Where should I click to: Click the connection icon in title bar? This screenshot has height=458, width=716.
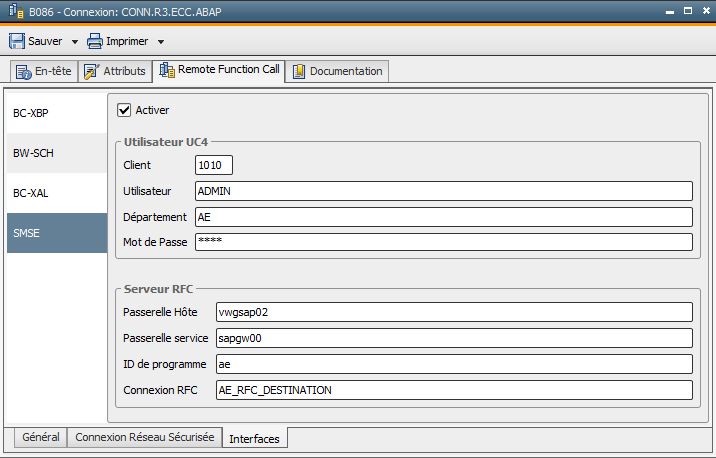pos(16,11)
